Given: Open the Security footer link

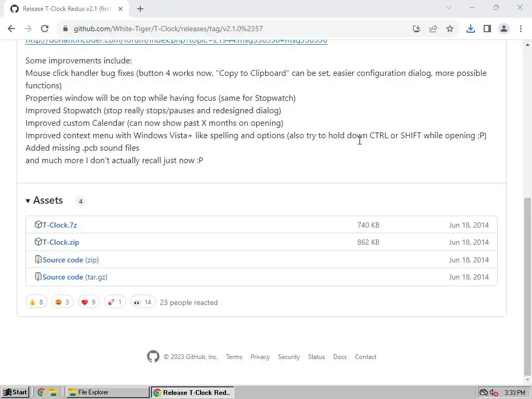Looking at the screenshot, I should [289, 357].
